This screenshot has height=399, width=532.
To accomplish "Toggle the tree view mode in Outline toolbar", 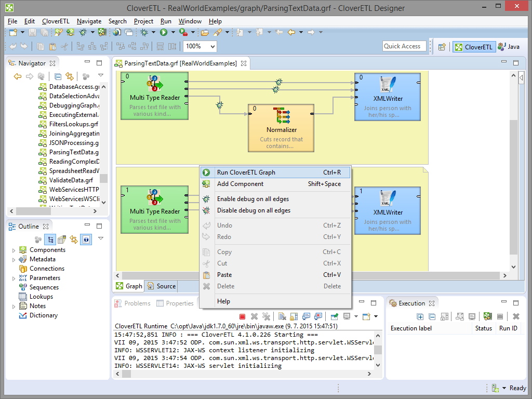I will [x=51, y=240].
